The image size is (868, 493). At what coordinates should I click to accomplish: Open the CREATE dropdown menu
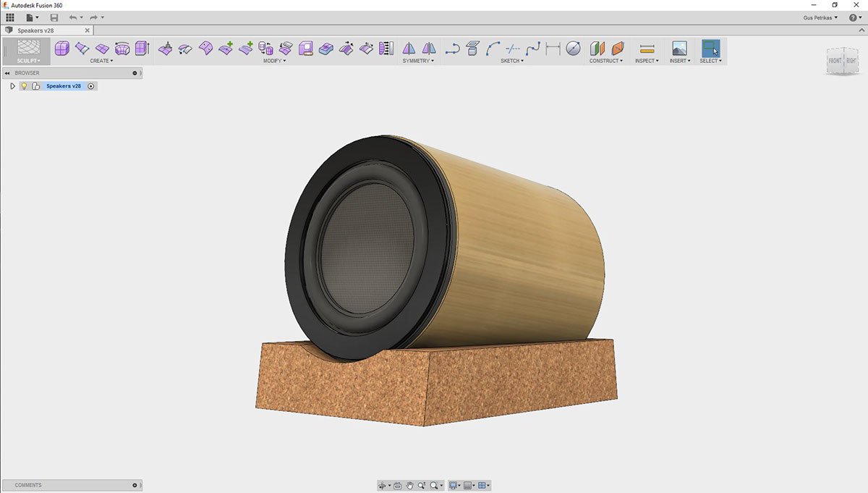[101, 61]
